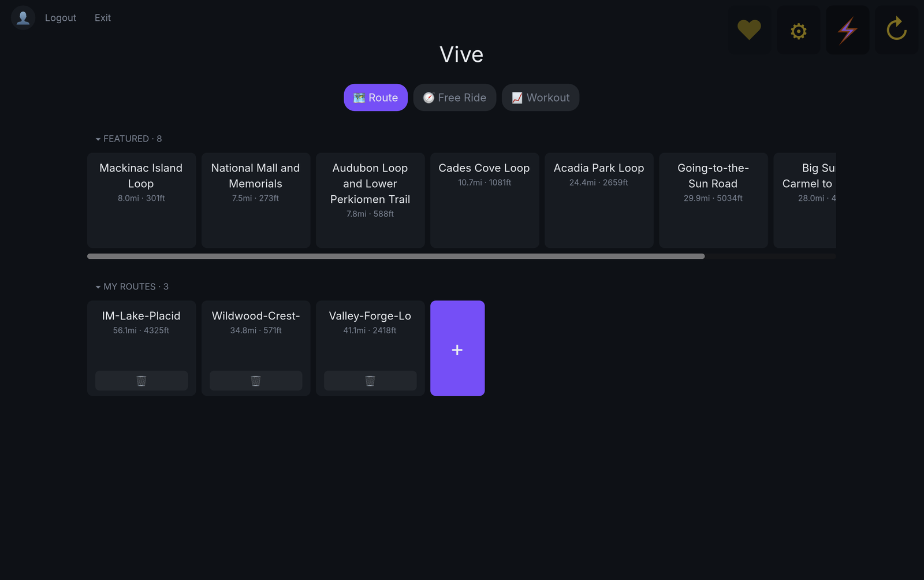Open the Going-to-the-Sun Road route
Image resolution: width=924 pixels, height=580 pixels.
tap(713, 200)
